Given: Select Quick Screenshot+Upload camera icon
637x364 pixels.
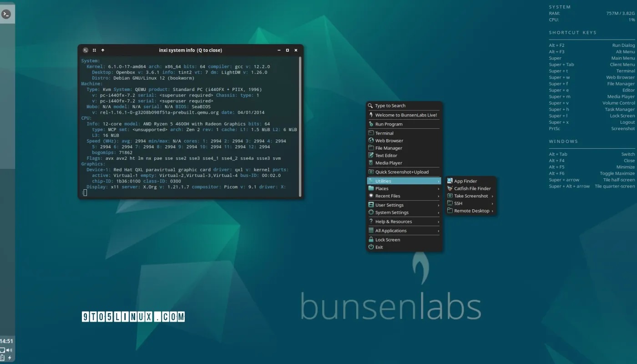Looking at the screenshot, I should [370, 172].
